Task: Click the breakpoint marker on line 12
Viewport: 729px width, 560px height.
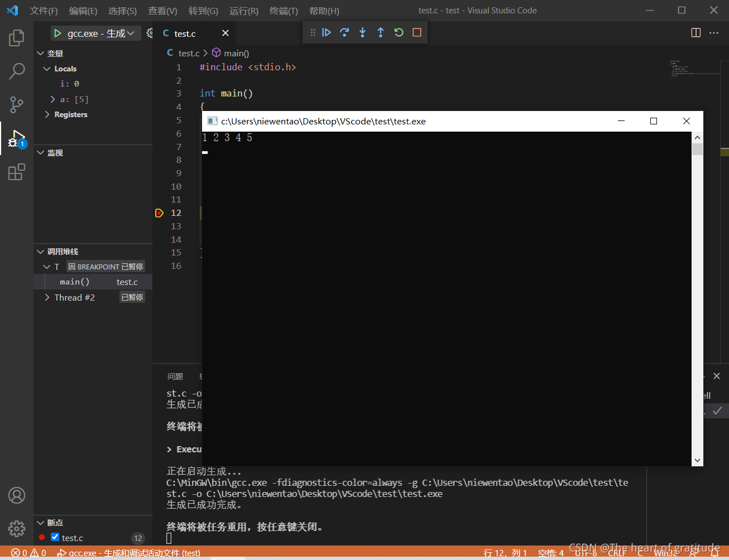Action: tap(159, 213)
